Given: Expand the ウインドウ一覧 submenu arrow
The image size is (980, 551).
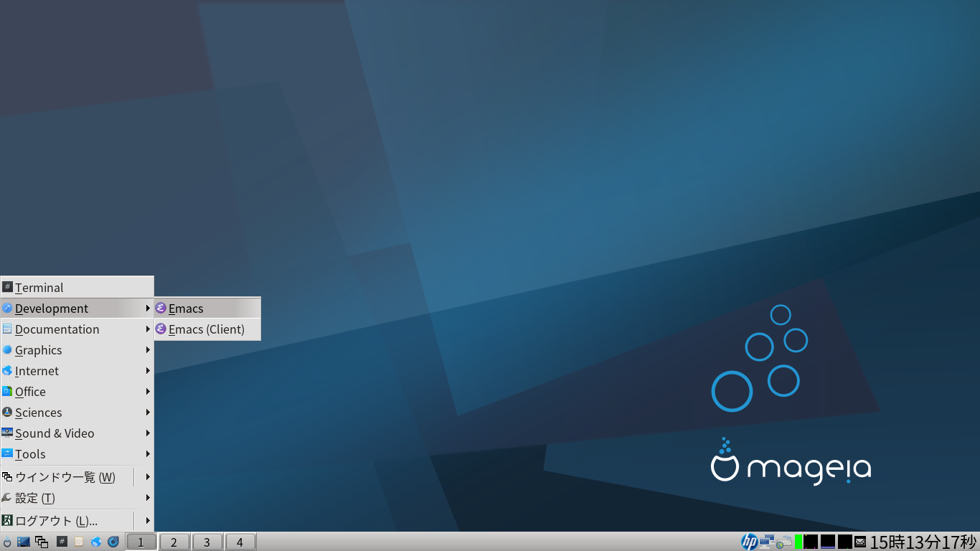Looking at the screenshot, I should (x=148, y=476).
